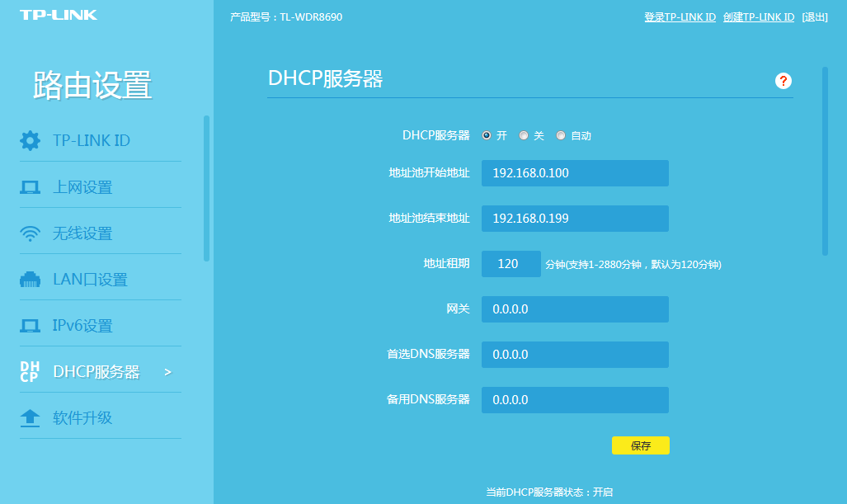
Task: Expand the DHCP服务器 menu chevron
Action: point(168,371)
